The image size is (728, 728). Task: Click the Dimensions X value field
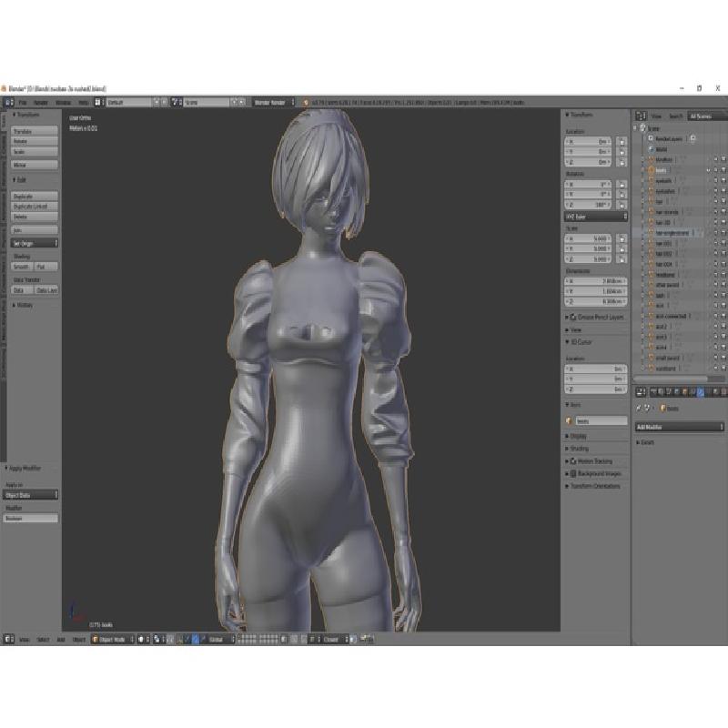click(x=596, y=281)
